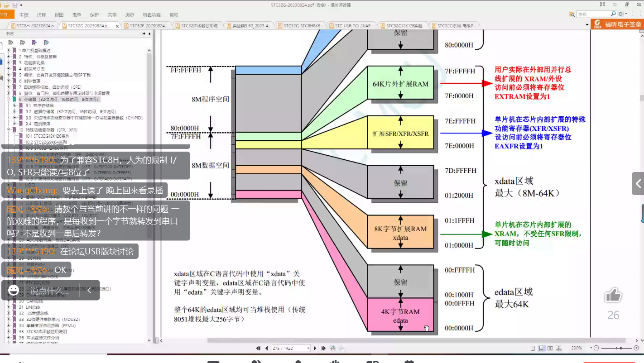Open the 注释 ribbon tab
This screenshot has width=644, height=363.
(41, 14)
